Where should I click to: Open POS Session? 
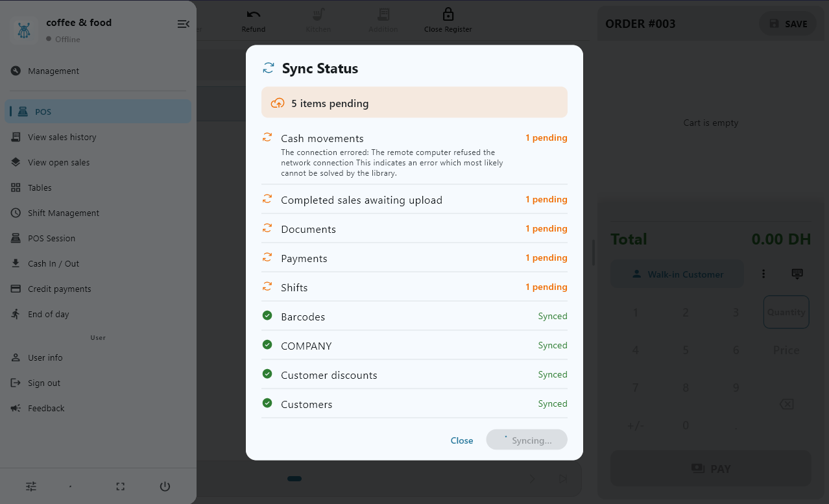point(98,238)
